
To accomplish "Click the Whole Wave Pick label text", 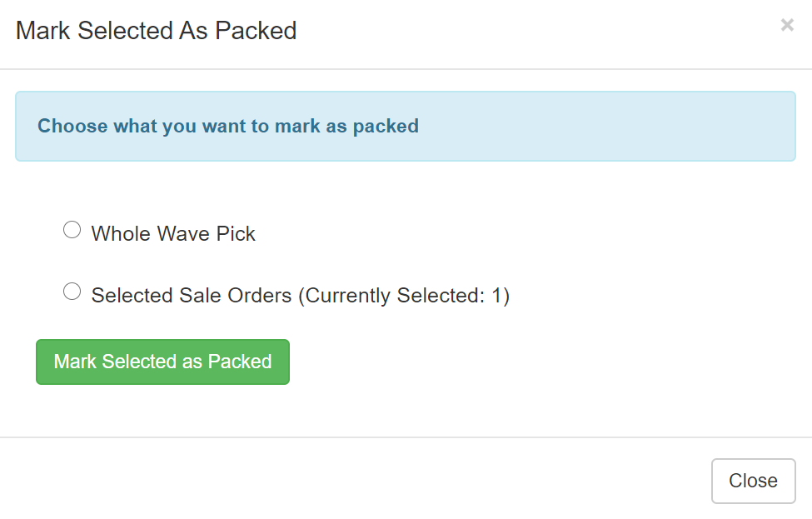I will point(173,234).
